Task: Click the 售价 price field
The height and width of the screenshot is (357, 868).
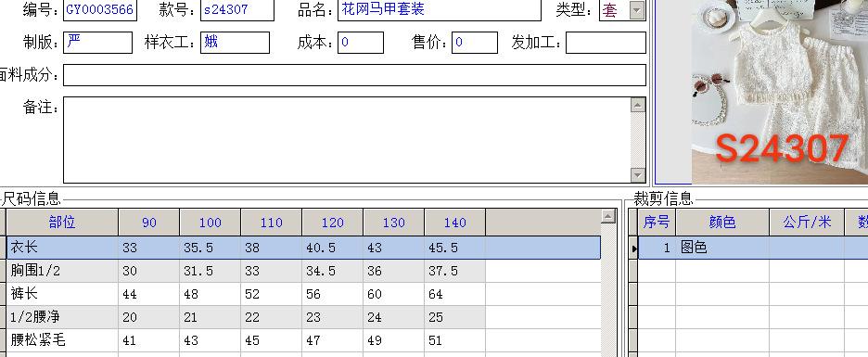Action: pyautogui.click(x=475, y=43)
